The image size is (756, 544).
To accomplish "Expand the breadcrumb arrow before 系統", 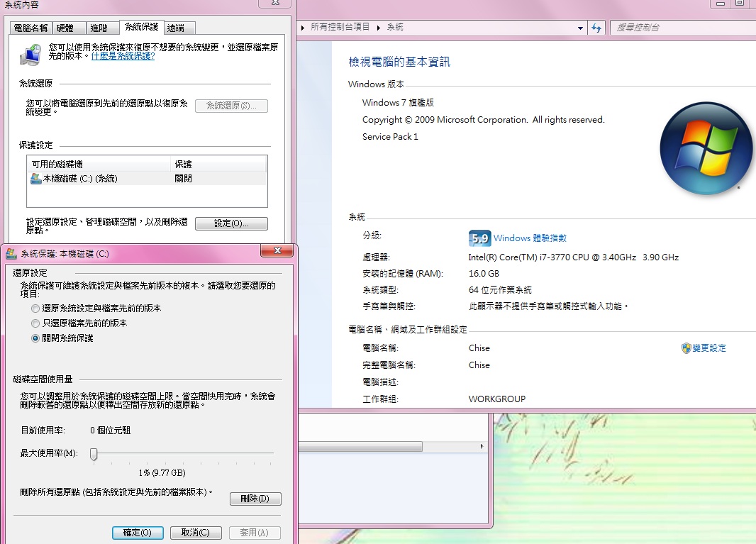I will click(379, 28).
